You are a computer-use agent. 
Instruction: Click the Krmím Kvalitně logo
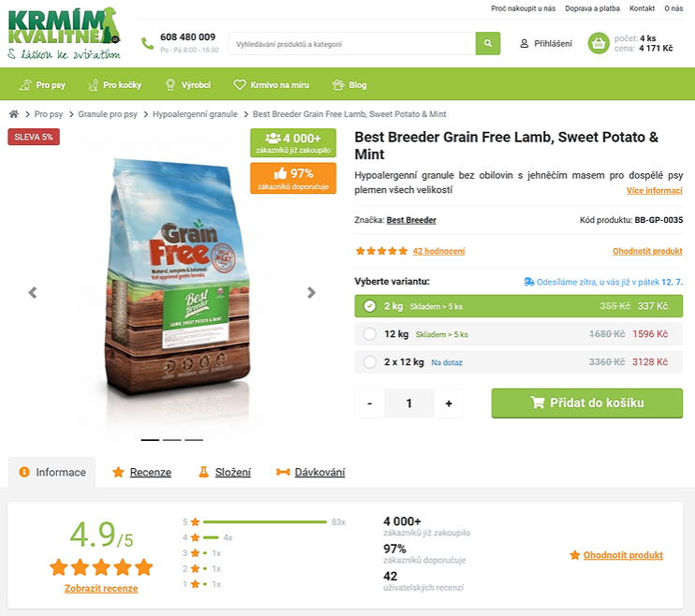65,34
